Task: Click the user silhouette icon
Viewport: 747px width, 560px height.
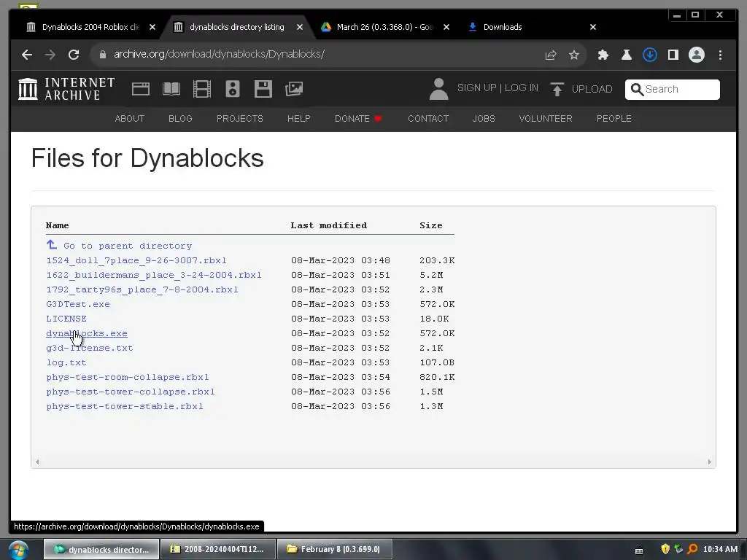Action: pos(438,89)
